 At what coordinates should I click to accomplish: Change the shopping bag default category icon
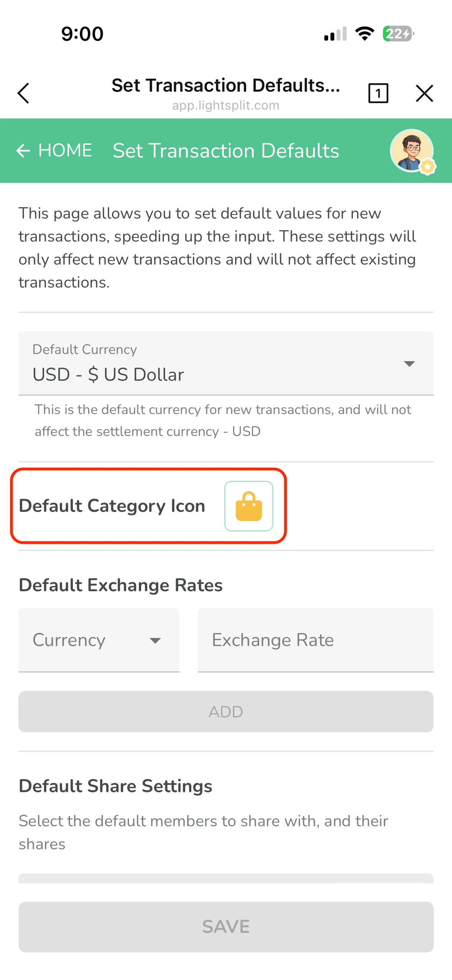[x=248, y=506]
